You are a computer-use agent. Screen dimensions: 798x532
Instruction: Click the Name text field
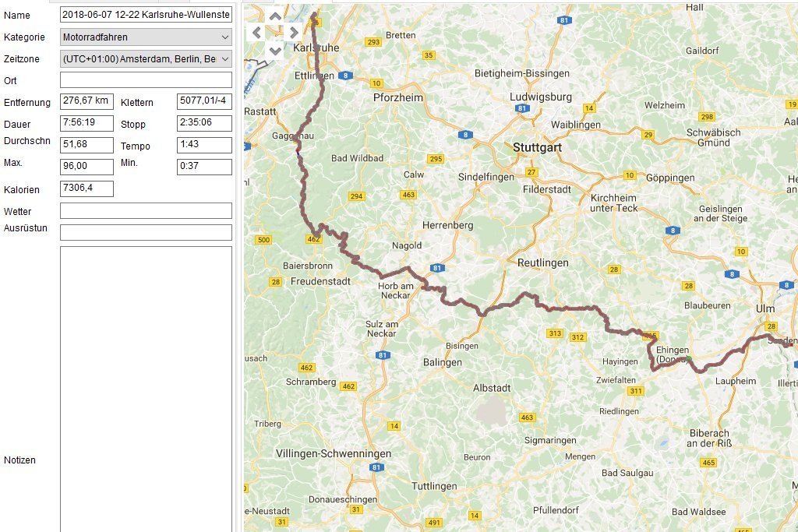(146, 15)
